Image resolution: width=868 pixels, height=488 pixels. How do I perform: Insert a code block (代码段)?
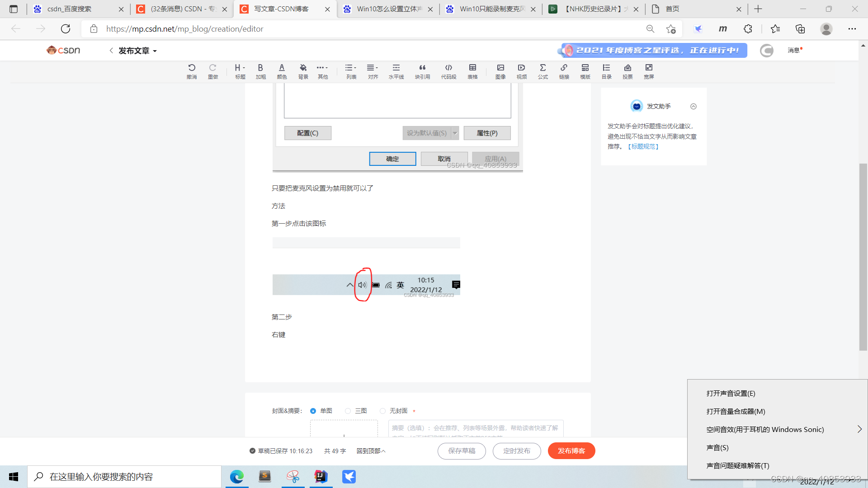448,71
